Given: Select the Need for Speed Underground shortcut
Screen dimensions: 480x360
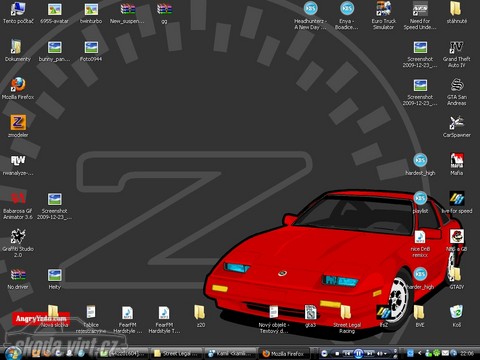Looking at the screenshot, I should [420, 16].
